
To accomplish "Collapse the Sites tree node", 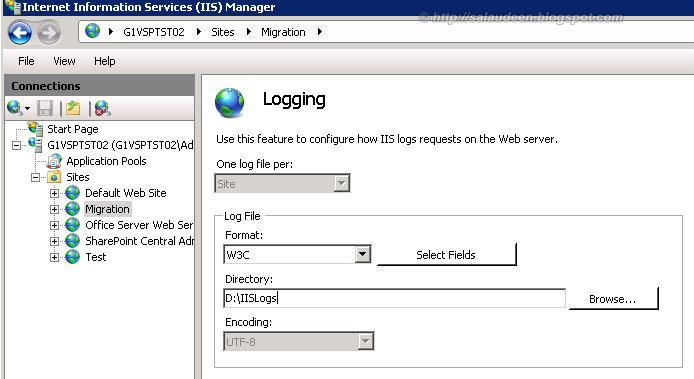I will pyautogui.click(x=35, y=178).
